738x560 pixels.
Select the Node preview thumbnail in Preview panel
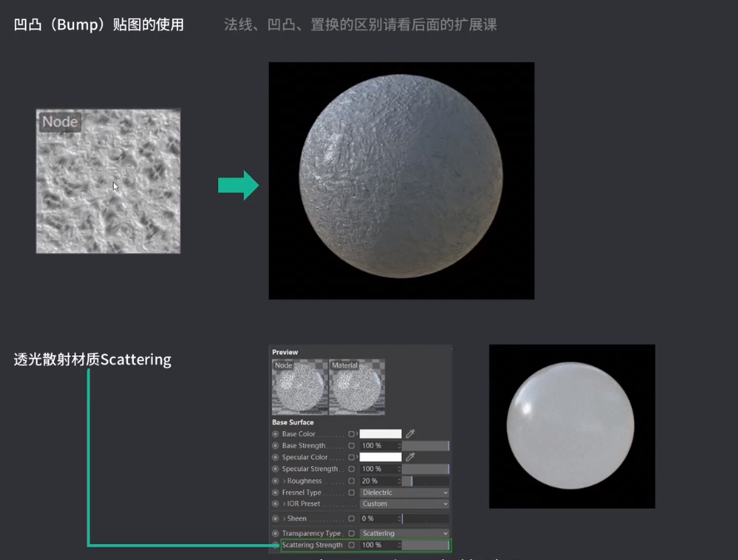300,387
